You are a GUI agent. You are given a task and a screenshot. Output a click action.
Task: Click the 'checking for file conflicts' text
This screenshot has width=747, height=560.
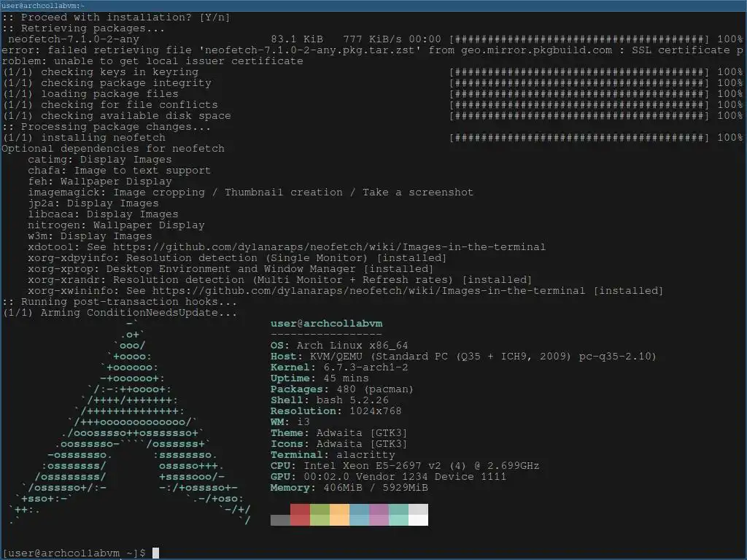point(129,105)
